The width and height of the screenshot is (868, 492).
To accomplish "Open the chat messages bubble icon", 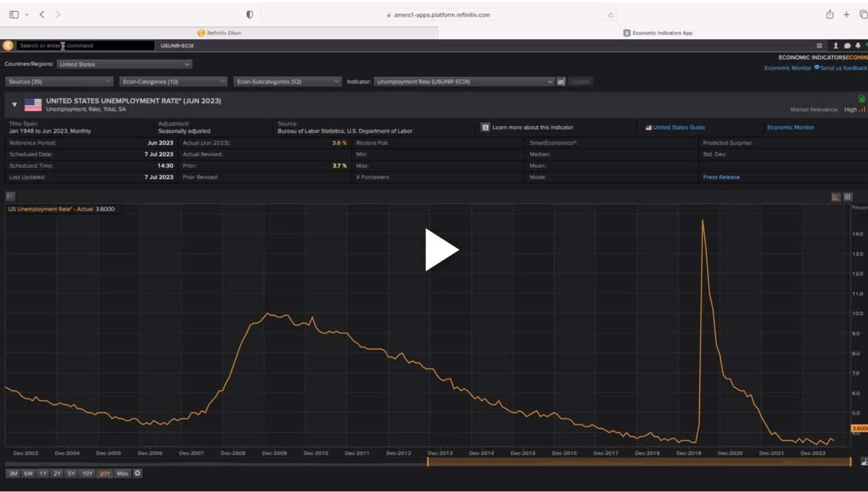I will coord(847,46).
